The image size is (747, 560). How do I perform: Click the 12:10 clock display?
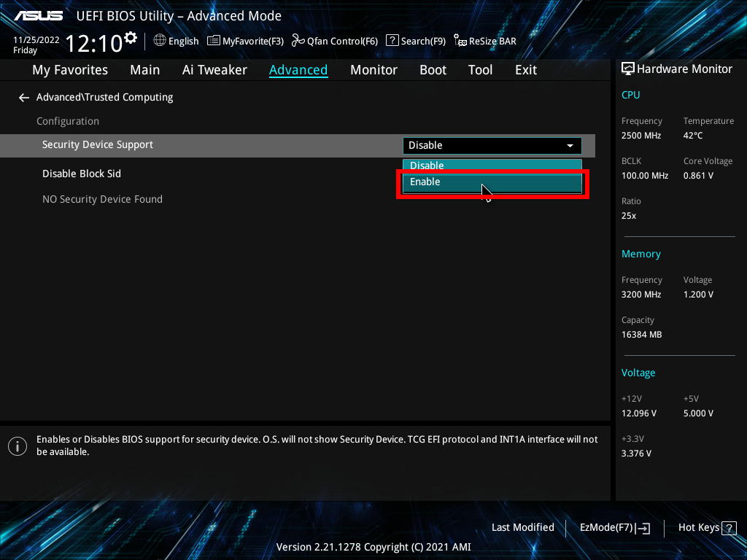pyautogui.click(x=94, y=43)
